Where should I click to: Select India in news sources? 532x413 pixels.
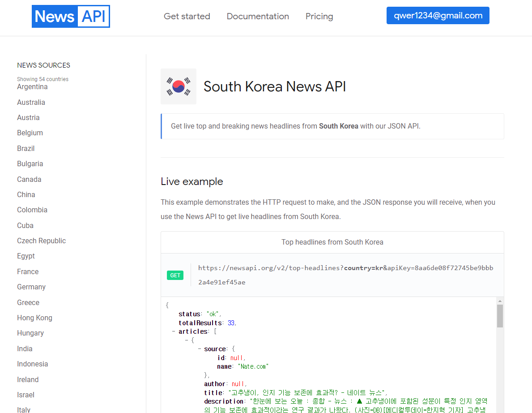click(25, 349)
